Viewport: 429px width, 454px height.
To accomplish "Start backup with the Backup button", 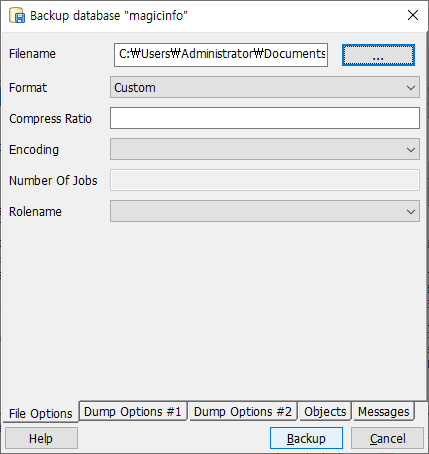I will [306, 438].
